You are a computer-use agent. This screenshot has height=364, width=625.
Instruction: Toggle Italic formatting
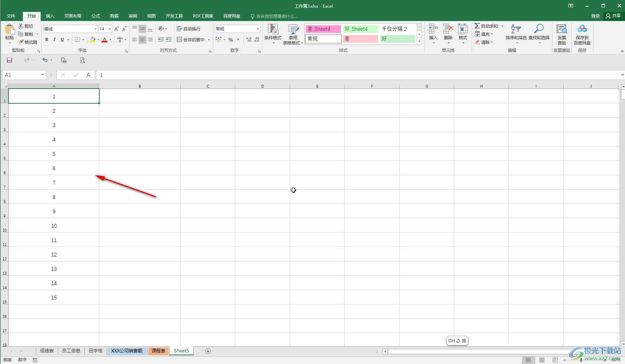(x=54, y=40)
